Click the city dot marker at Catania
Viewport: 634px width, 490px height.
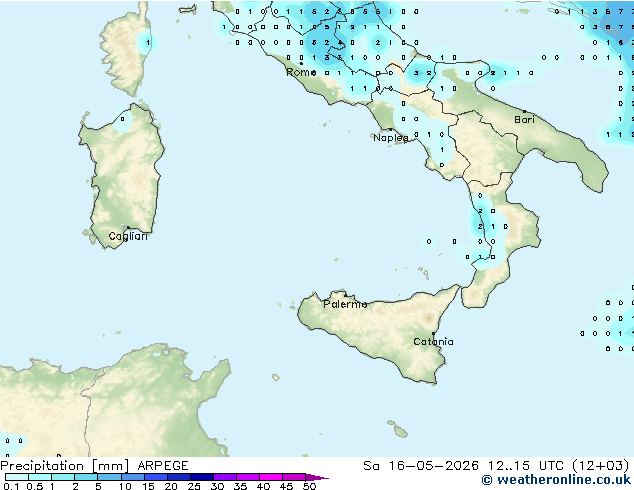pyautogui.click(x=433, y=334)
